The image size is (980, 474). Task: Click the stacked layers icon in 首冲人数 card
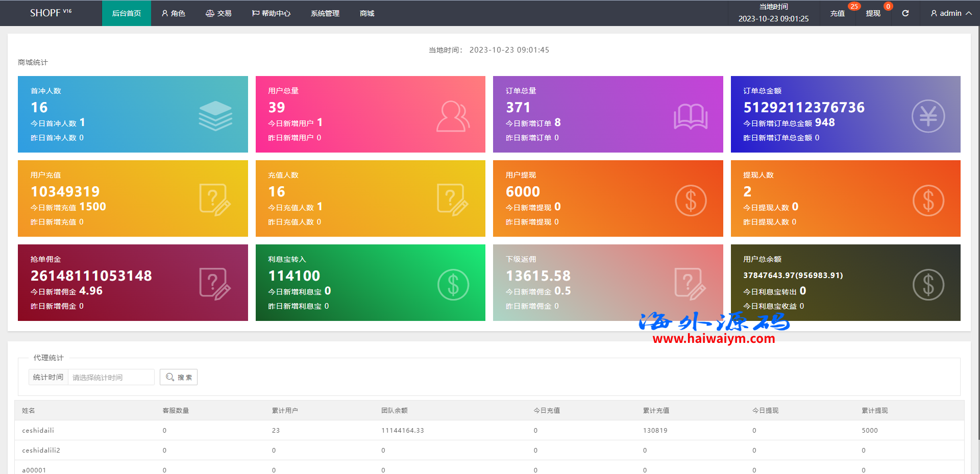[215, 116]
